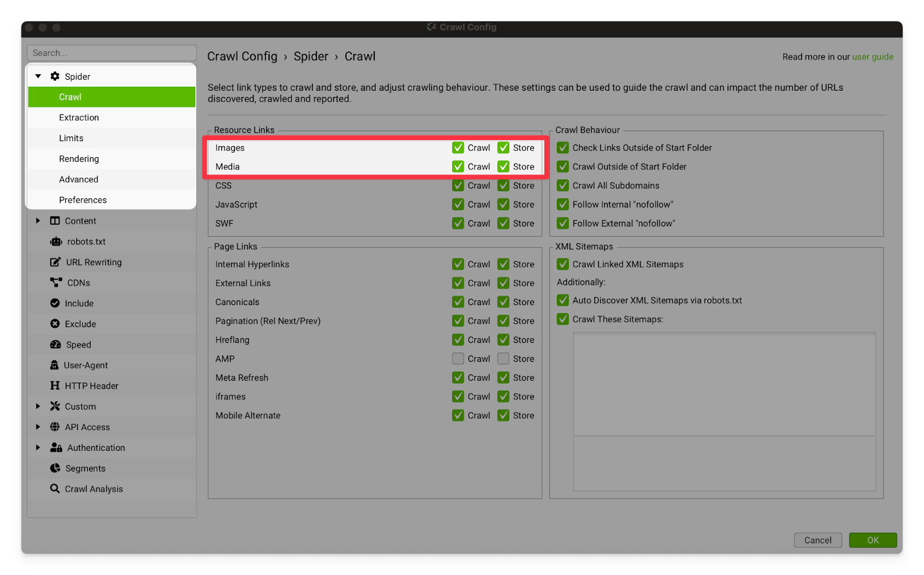924x575 pixels.
Task: Open the user guide link
Action: coord(873,57)
